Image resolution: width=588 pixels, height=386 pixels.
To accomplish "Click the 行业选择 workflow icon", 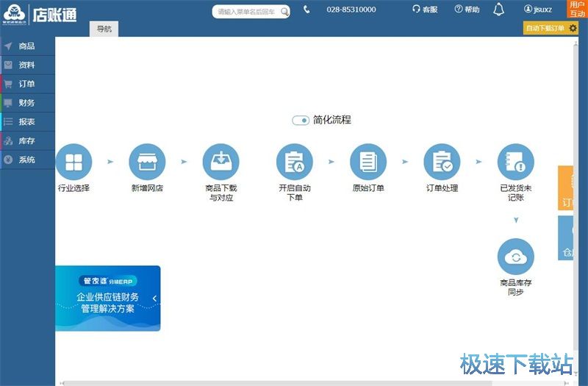I will 73,162.
